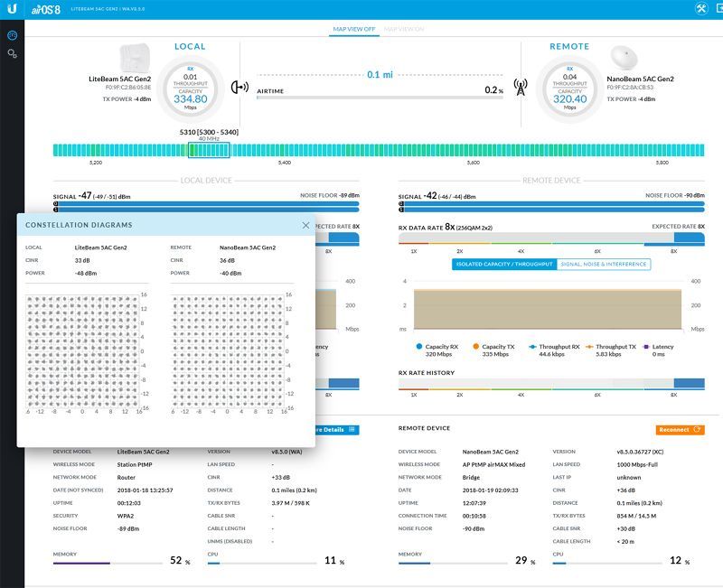Screen dimensions: 723x588
Task: Click the AIRTIME progress bar
Action: pyautogui.click(x=380, y=98)
